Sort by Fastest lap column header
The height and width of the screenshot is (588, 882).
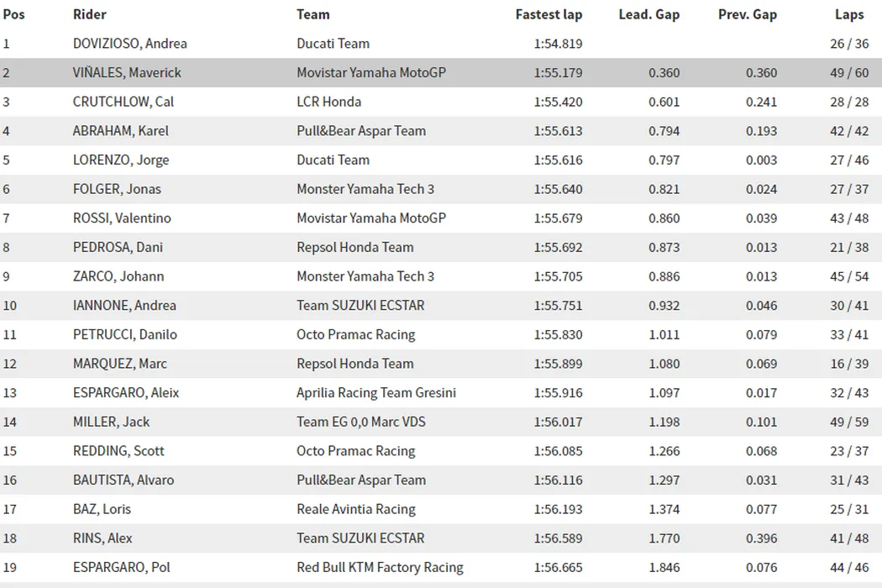[549, 14]
